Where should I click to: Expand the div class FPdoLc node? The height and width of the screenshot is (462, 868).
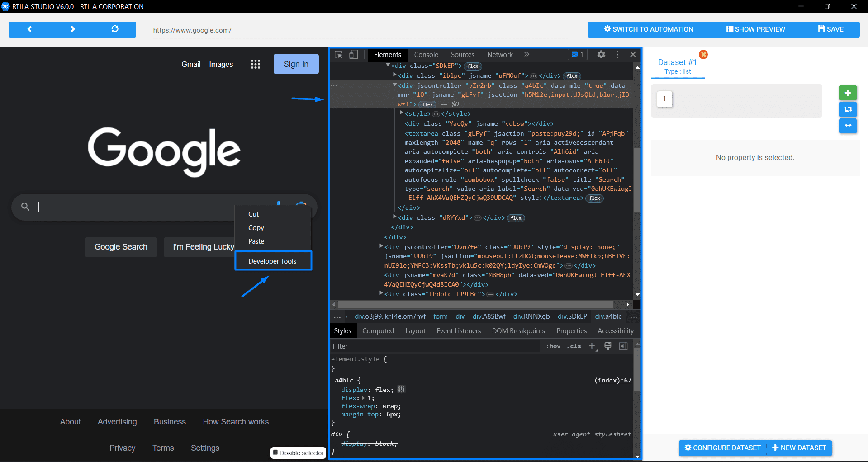coord(381,293)
